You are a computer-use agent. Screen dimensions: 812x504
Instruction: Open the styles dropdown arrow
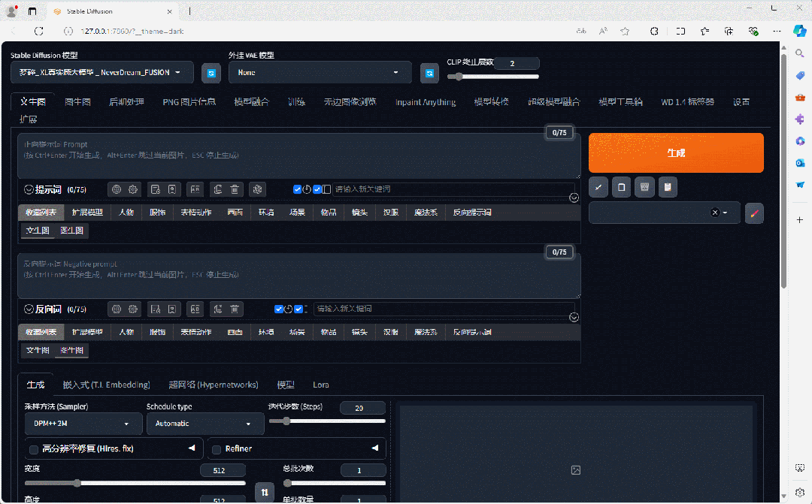[725, 213]
